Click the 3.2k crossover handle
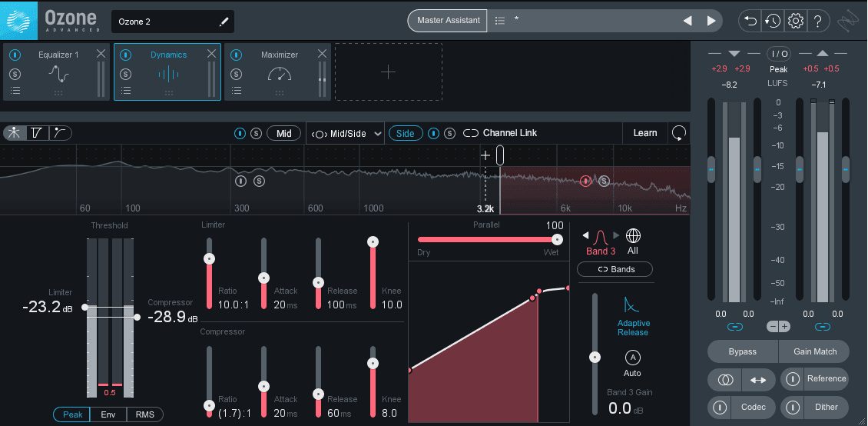868x426 pixels. tap(500, 155)
